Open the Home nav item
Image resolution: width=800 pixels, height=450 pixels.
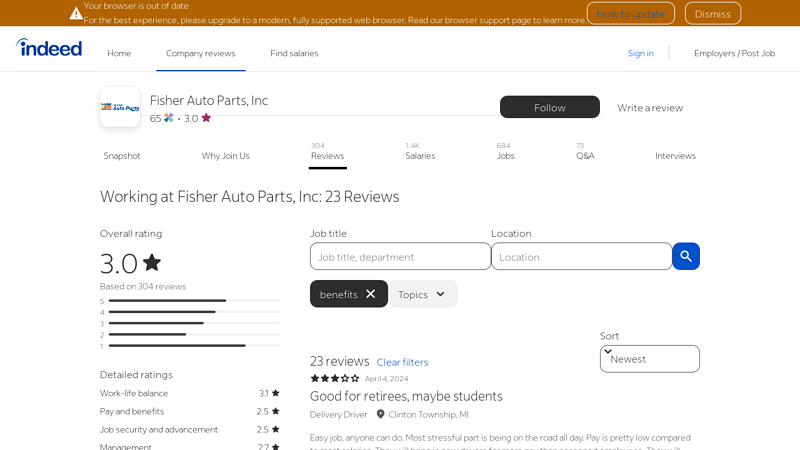tap(119, 53)
